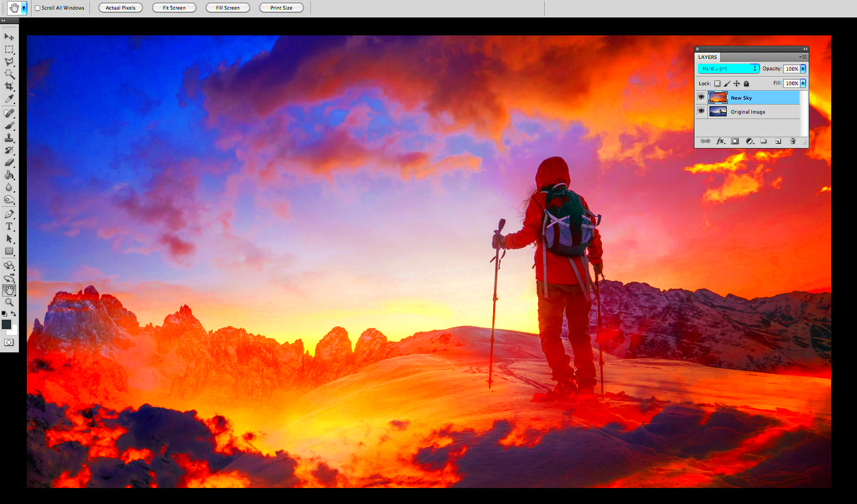
Task: Toggle lock image pixels brush icon
Action: 727,83
